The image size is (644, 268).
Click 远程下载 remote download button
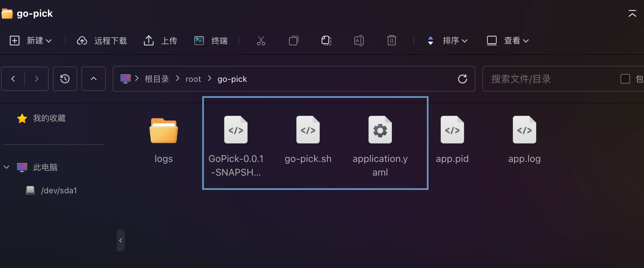[x=102, y=41]
